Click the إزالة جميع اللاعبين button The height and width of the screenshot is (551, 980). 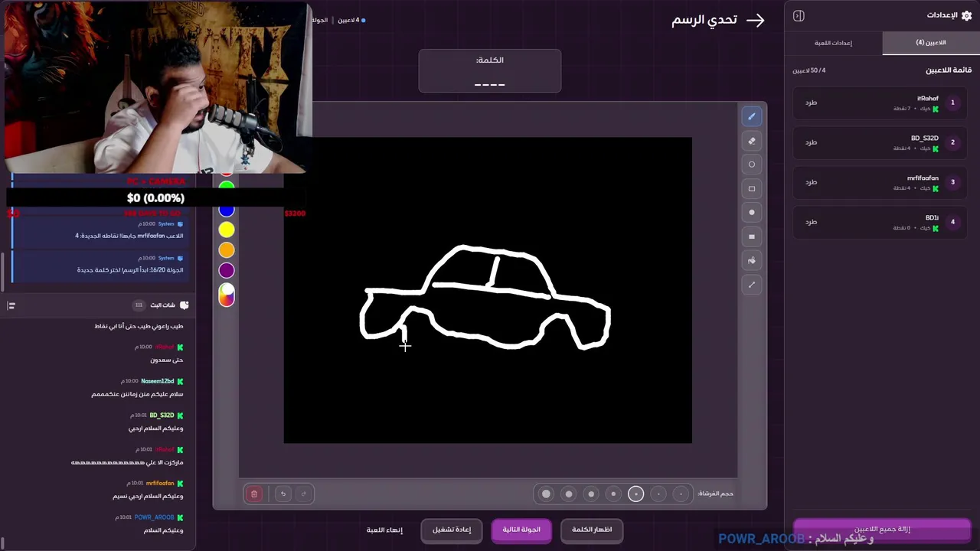pos(882,530)
